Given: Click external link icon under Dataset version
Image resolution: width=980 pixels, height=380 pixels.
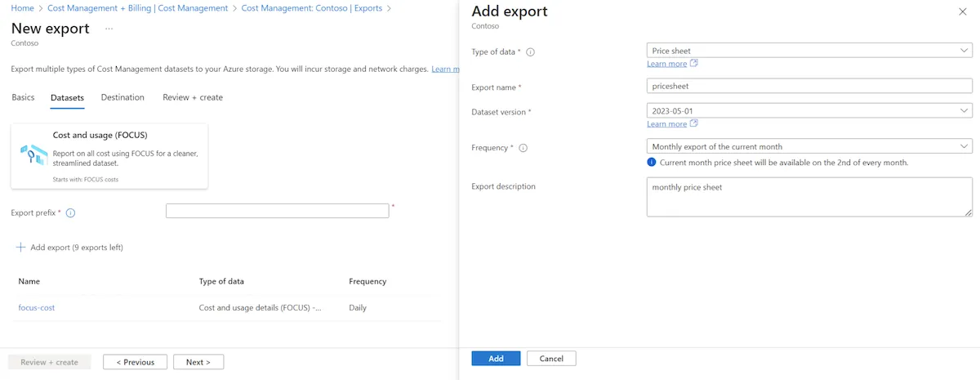Looking at the screenshot, I should [694, 123].
